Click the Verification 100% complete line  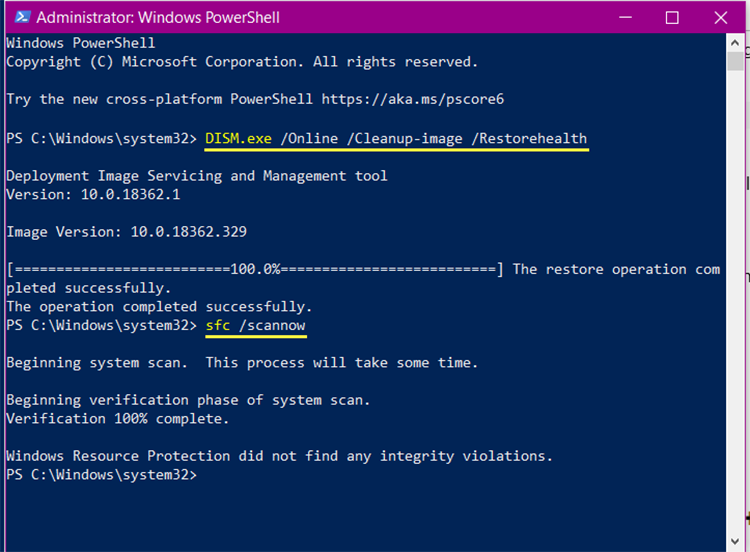[x=118, y=419]
